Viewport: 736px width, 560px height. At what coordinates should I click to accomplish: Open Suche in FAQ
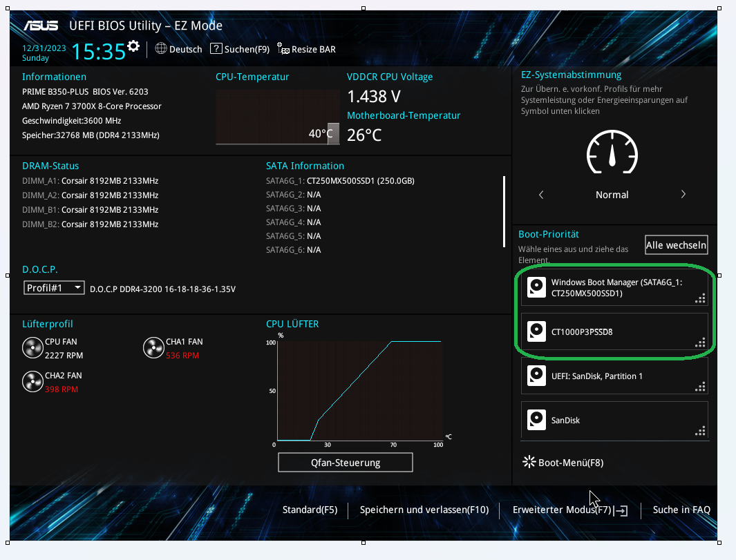tap(681, 510)
